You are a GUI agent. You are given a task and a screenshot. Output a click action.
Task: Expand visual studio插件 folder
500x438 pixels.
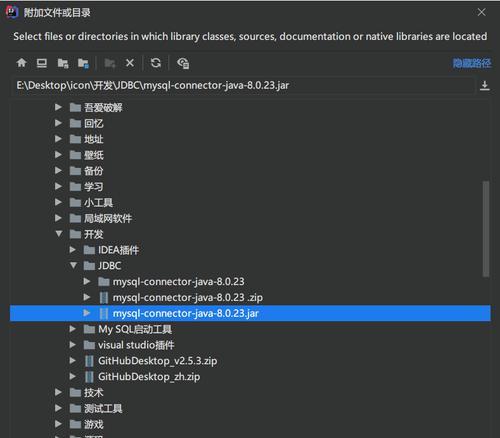(x=73, y=345)
